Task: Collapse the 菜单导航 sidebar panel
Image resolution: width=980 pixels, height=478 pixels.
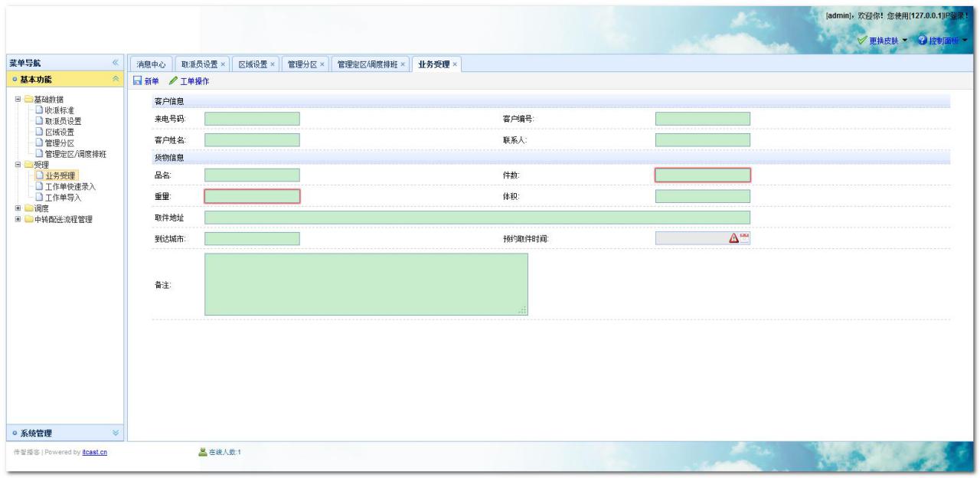Action: (115, 63)
